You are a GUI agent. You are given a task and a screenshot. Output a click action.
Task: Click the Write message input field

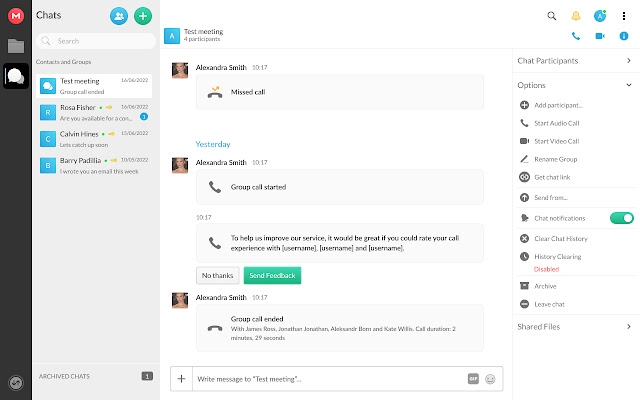331,379
